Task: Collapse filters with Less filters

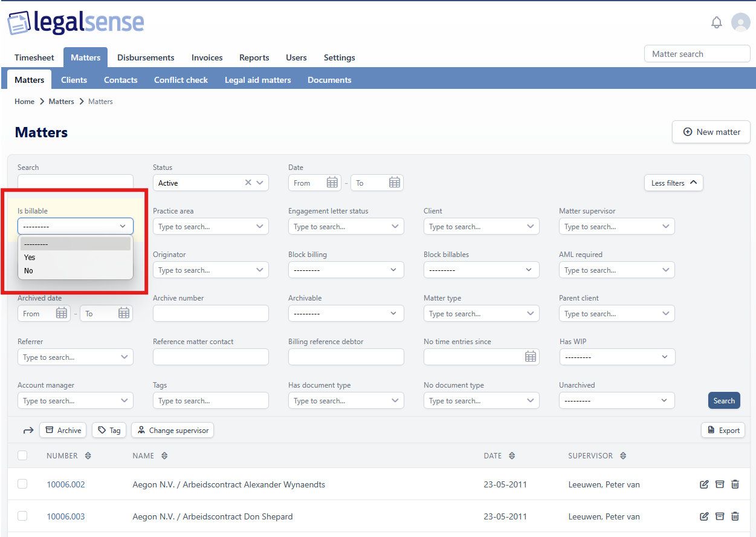Action: [x=674, y=183]
